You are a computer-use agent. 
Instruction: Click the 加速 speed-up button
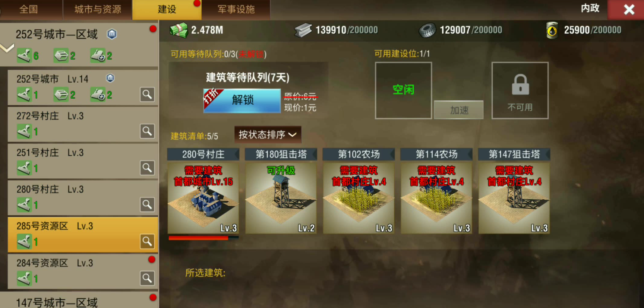coord(459,110)
